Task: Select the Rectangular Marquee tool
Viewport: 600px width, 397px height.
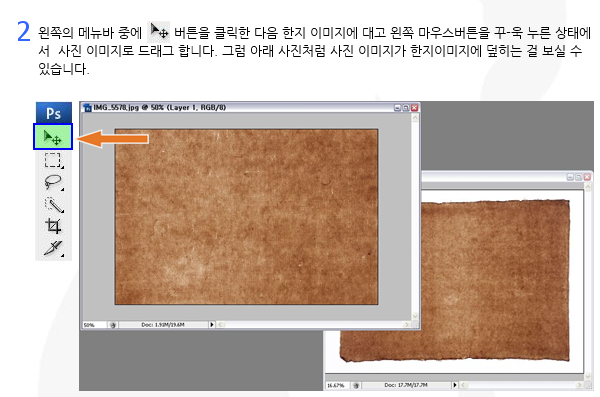Action: click(x=53, y=160)
